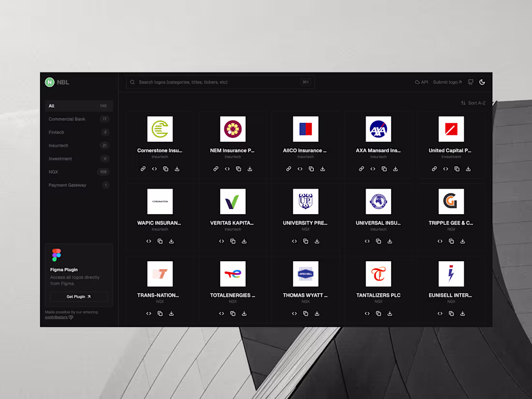Open the Payment Gateway category
This screenshot has width=532, height=399.
(67, 185)
